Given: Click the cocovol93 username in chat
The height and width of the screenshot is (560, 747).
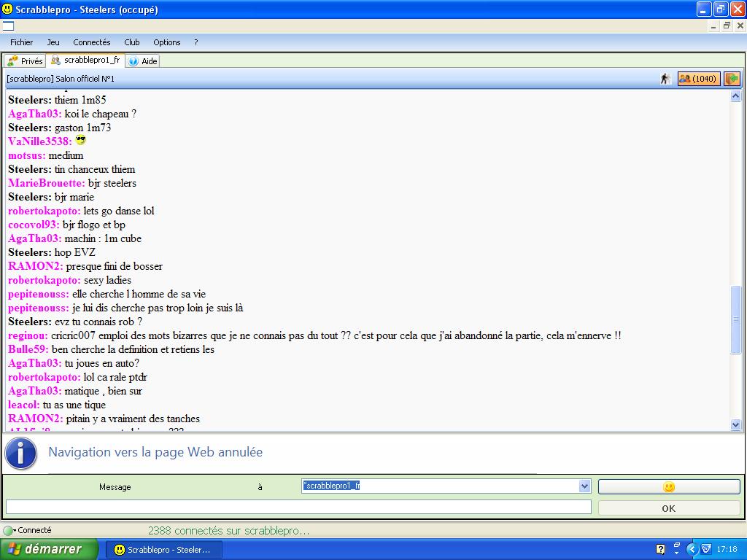Looking at the screenshot, I should (34, 225).
